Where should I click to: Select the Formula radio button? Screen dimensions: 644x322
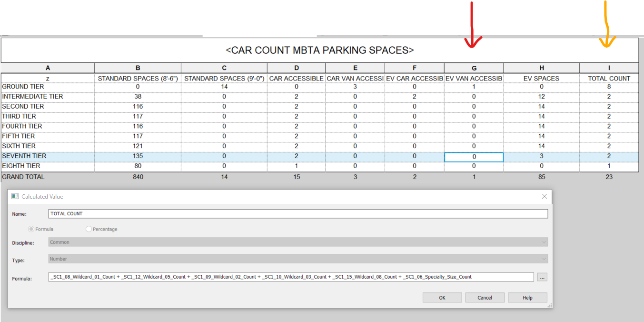click(x=31, y=229)
